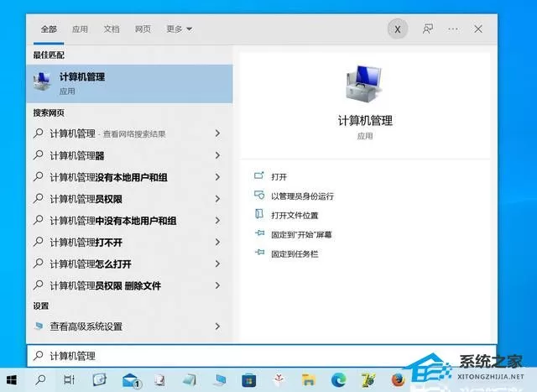
Task: Switch to the 应用 filter tab
Action: [80, 29]
